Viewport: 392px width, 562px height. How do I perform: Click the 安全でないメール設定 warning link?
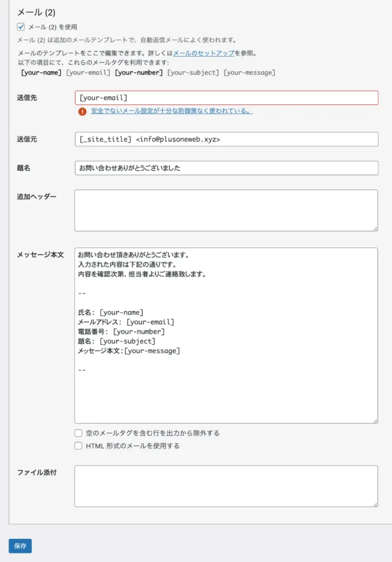pos(171,111)
